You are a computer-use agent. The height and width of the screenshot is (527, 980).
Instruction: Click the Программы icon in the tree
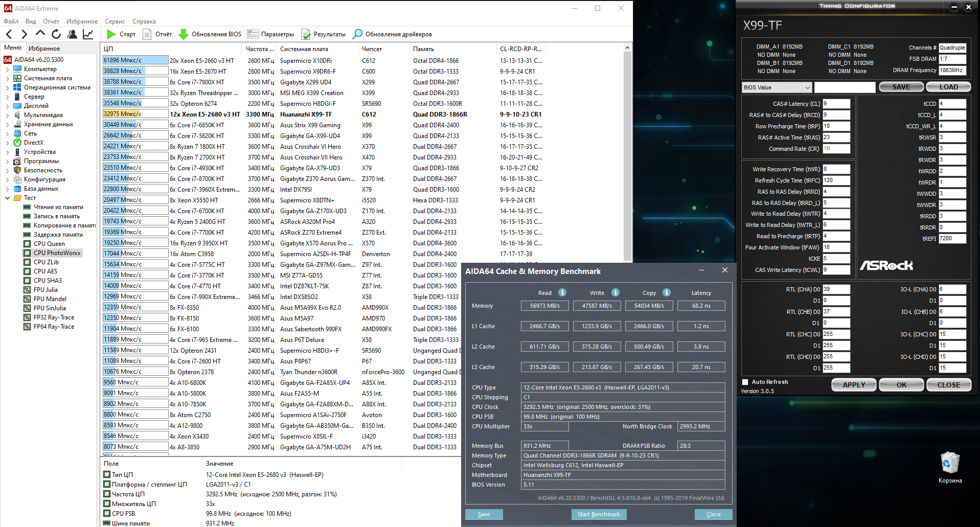tap(17, 161)
